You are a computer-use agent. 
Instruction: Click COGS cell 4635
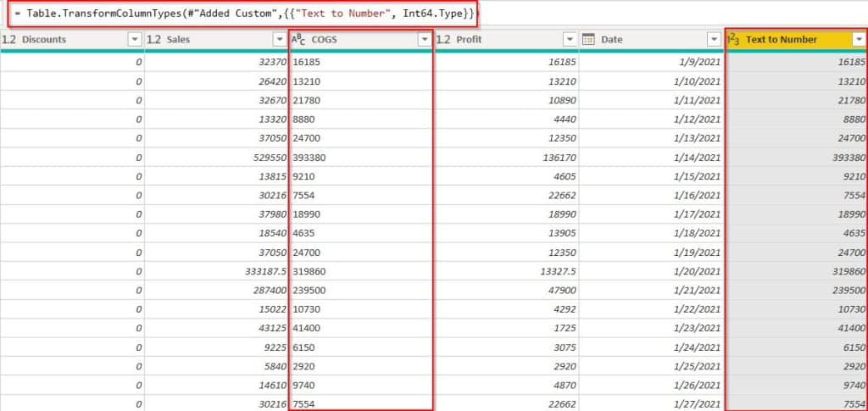pyautogui.click(x=361, y=233)
